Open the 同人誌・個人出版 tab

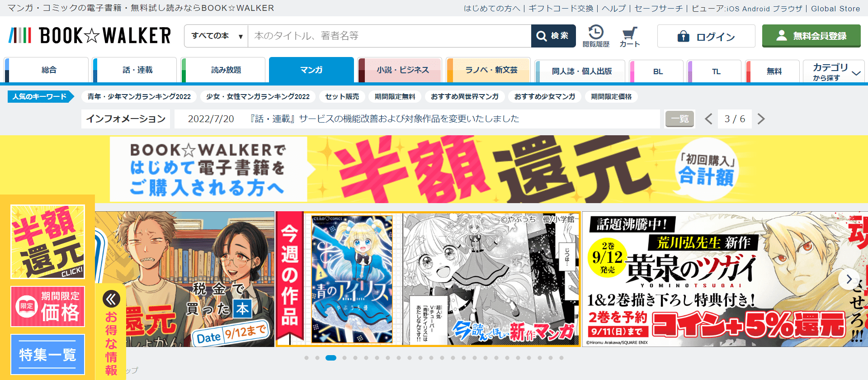580,71
